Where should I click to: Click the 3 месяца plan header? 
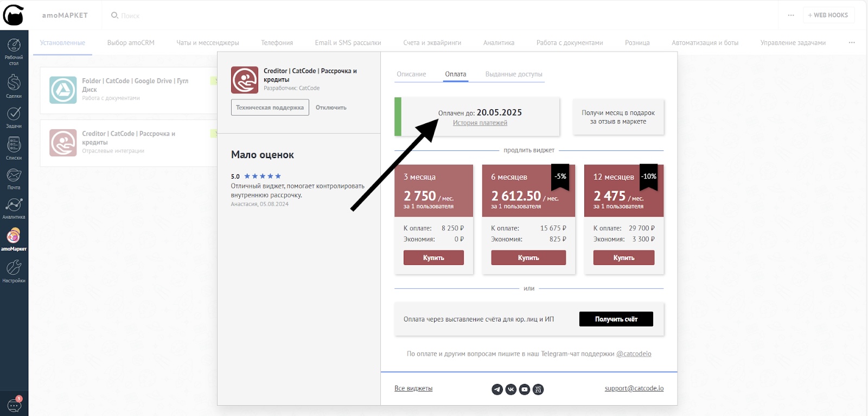click(433, 191)
